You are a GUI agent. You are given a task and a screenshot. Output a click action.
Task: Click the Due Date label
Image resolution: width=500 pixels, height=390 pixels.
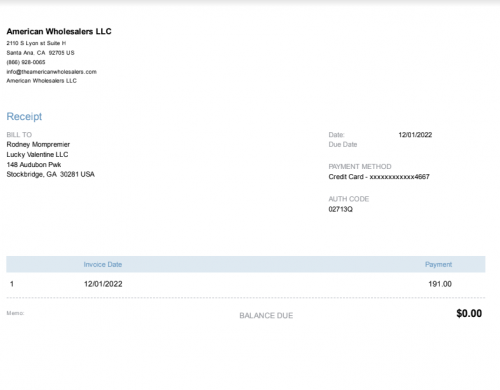coord(343,144)
